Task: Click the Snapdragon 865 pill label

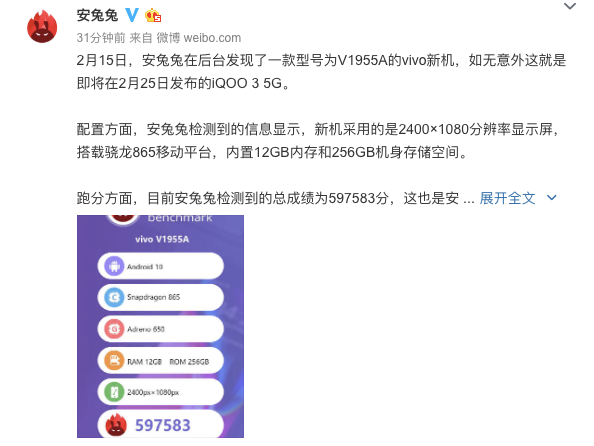Action: (153, 297)
